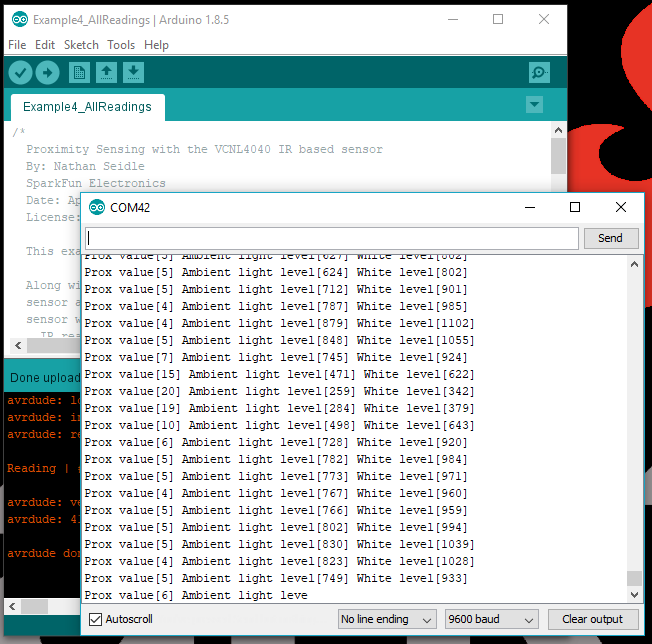Open the 9600 baud dropdown
The image size is (652, 644).
pos(491,619)
